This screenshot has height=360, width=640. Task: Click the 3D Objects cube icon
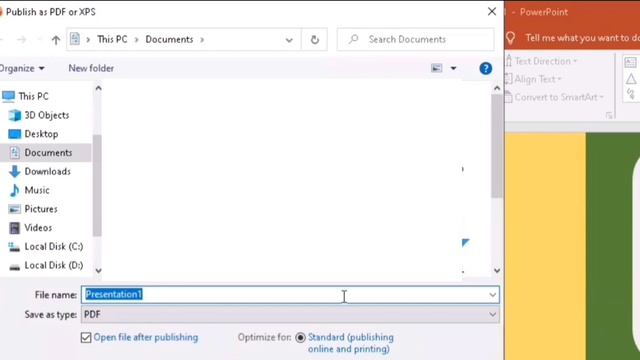pyautogui.click(x=15, y=115)
